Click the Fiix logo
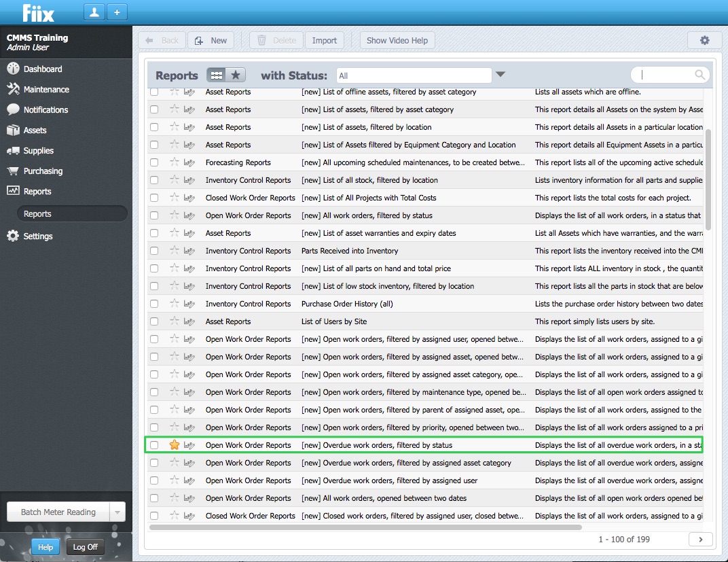 click(39, 12)
